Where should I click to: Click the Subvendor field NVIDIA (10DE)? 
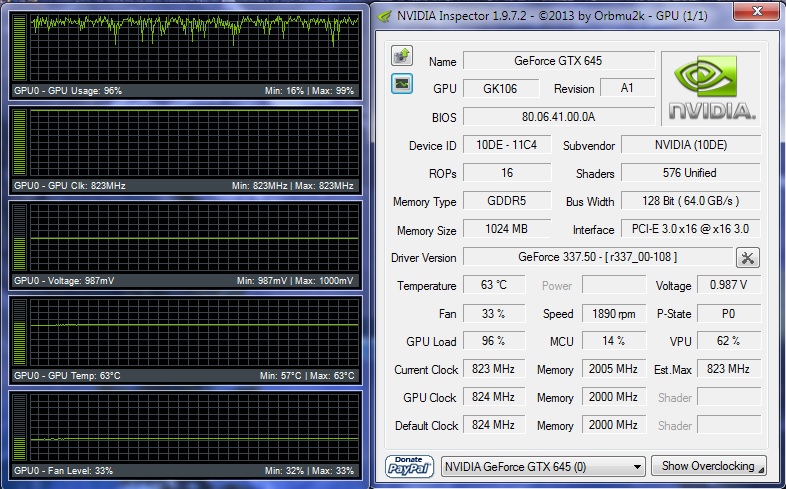[x=691, y=145]
